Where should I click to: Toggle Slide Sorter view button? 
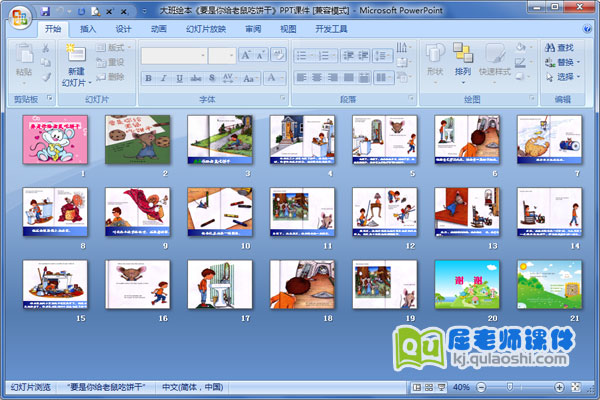(x=430, y=386)
